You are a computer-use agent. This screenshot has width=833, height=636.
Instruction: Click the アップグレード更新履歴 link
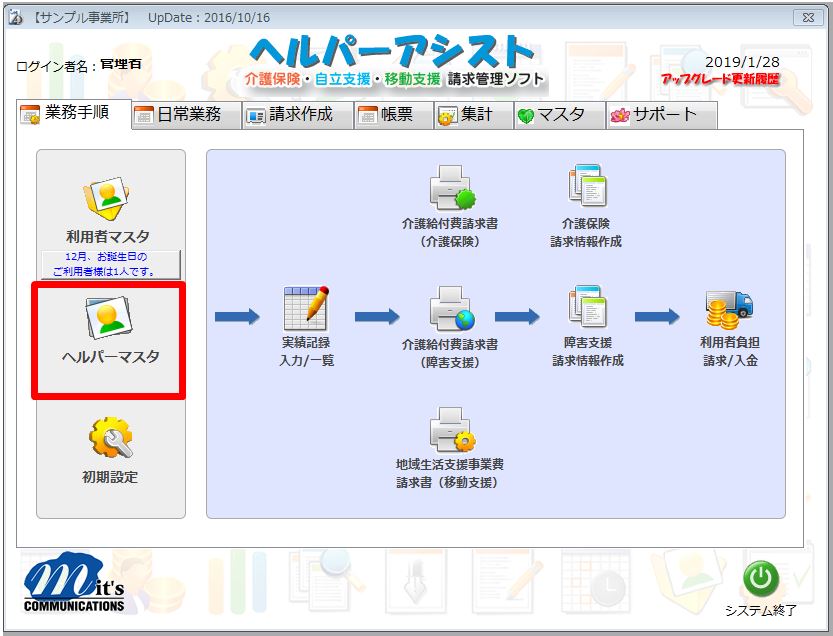click(720, 79)
